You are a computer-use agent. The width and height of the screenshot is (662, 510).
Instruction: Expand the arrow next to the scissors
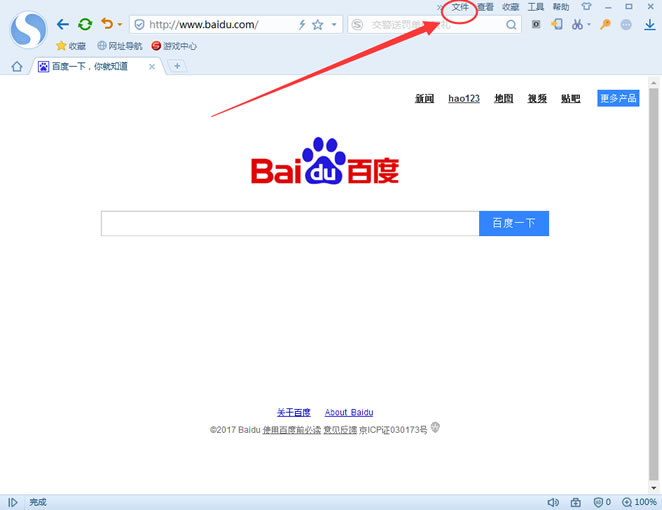(x=589, y=24)
